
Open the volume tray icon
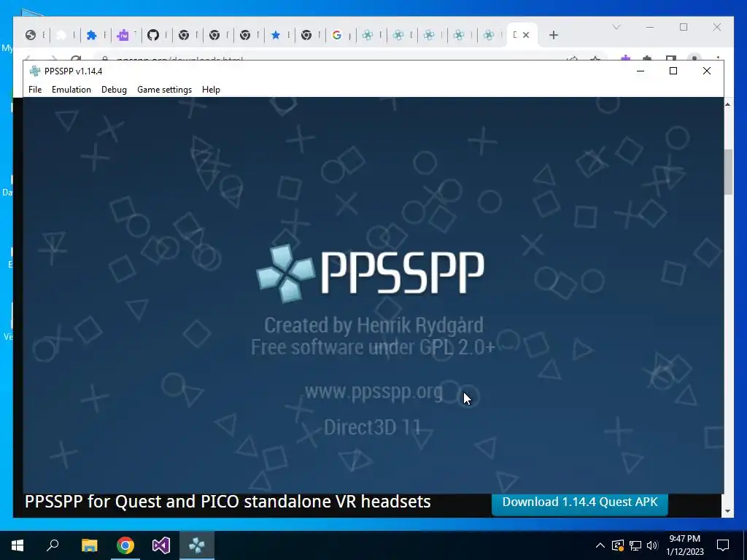click(x=652, y=545)
